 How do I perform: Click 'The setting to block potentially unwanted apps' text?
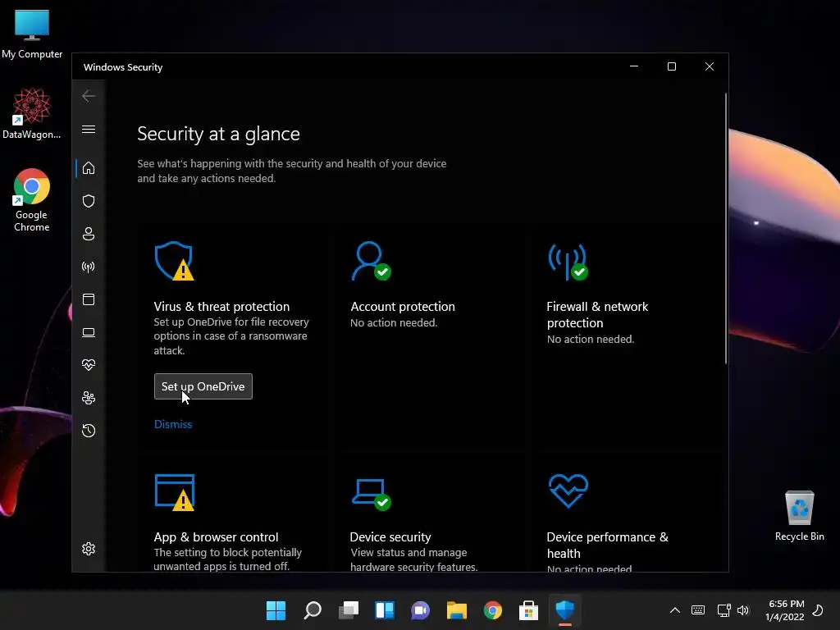(228, 559)
